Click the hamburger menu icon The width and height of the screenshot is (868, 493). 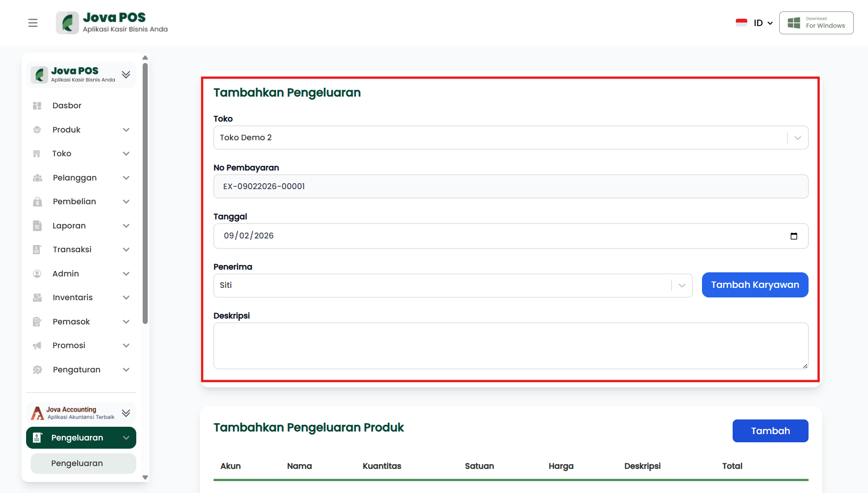33,23
